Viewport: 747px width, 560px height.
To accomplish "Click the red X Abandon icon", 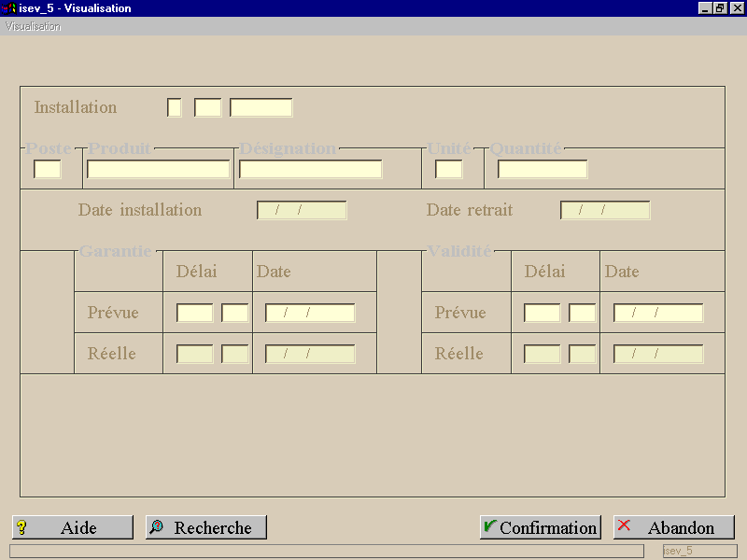I will click(624, 525).
